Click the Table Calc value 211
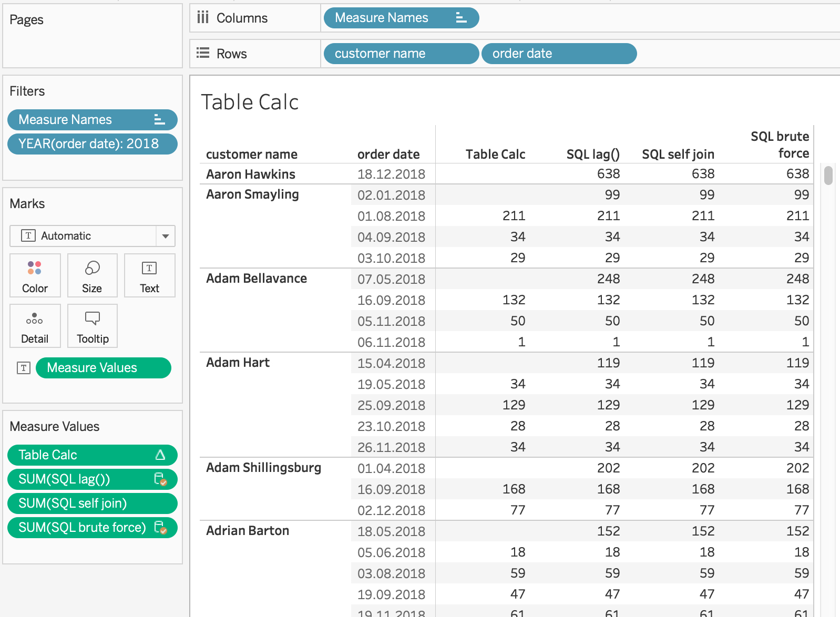 514,215
